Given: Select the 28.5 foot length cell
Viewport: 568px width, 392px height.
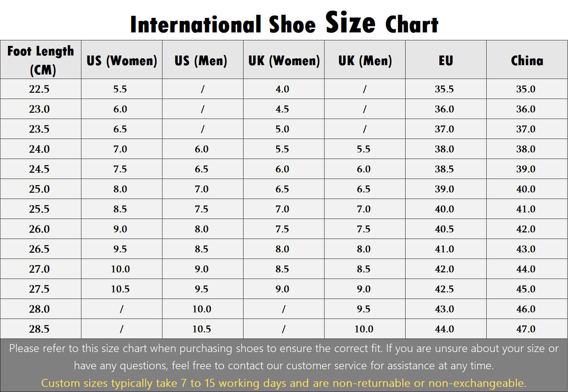Looking at the screenshot, I should coord(41,329).
